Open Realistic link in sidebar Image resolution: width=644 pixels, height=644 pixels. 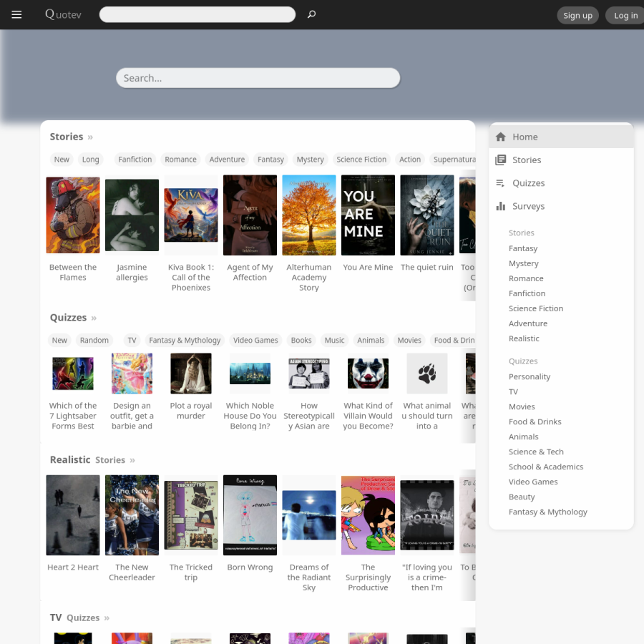tap(524, 338)
